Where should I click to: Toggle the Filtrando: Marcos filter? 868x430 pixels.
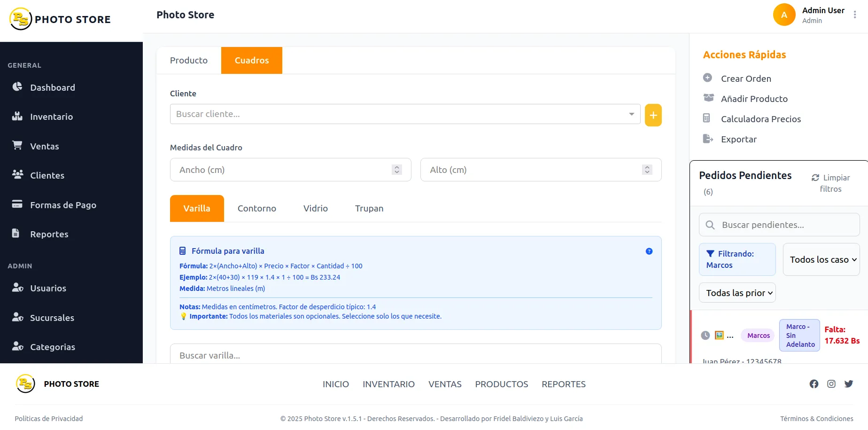[x=737, y=259]
